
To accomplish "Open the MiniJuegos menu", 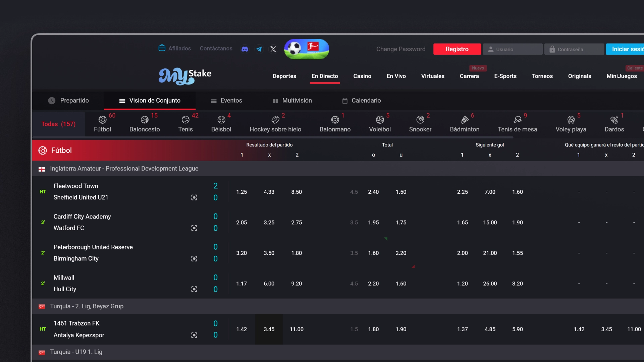I will (x=622, y=76).
